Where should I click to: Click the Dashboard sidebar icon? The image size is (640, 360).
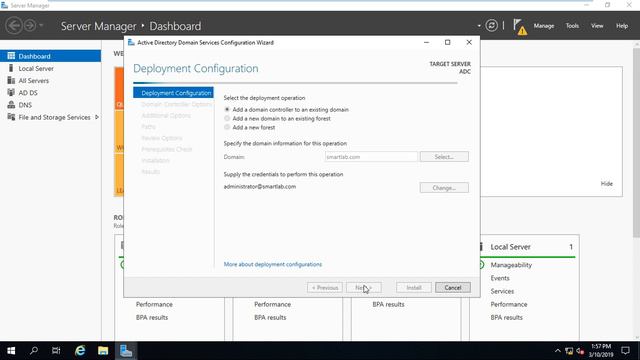tap(11, 56)
